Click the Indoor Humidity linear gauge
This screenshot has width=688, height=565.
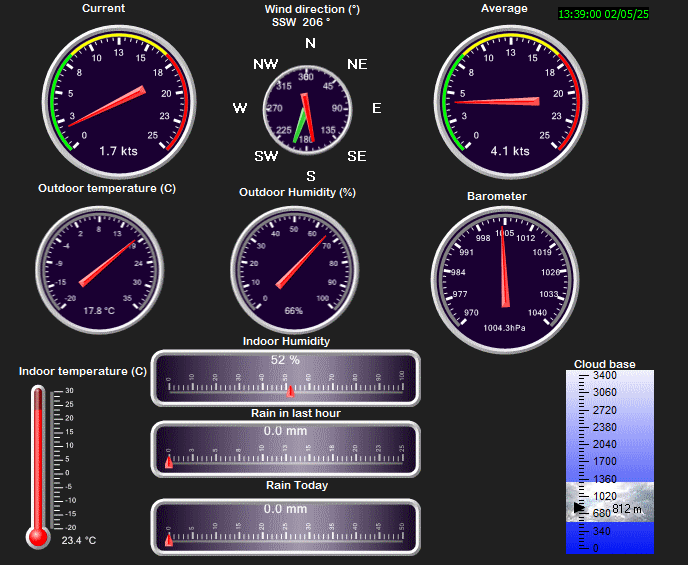[x=286, y=378]
